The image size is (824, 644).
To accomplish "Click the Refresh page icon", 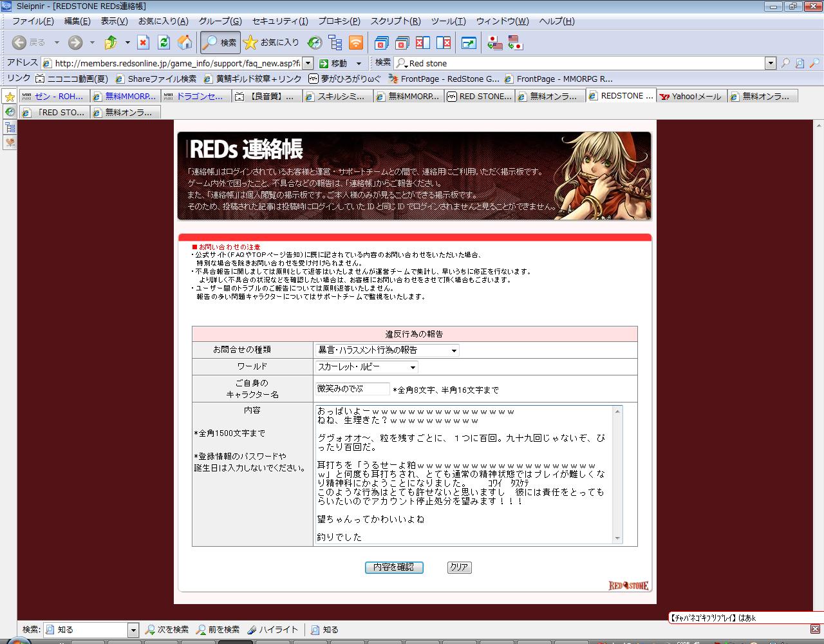I will click(164, 43).
